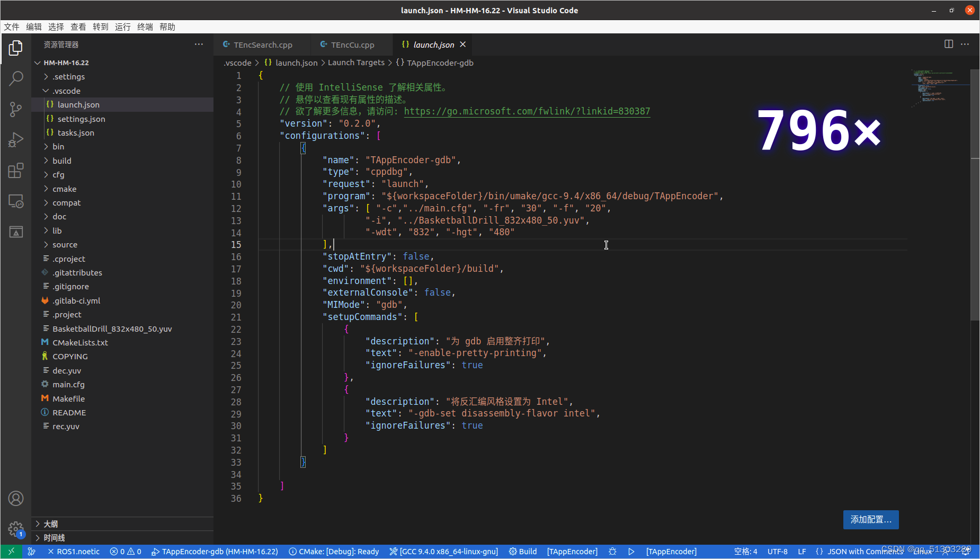Open editor more actions ellipsis

[x=965, y=44]
